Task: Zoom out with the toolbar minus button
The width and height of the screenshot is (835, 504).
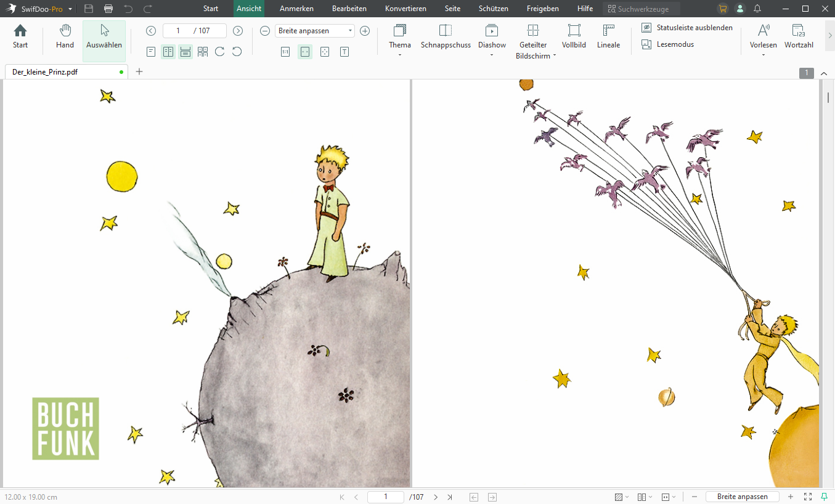Action: (265, 31)
